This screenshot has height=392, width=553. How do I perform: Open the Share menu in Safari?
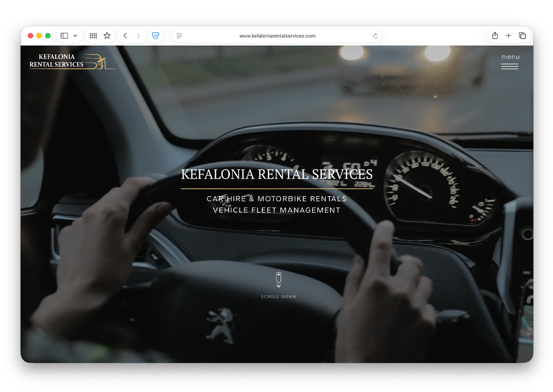(x=494, y=35)
